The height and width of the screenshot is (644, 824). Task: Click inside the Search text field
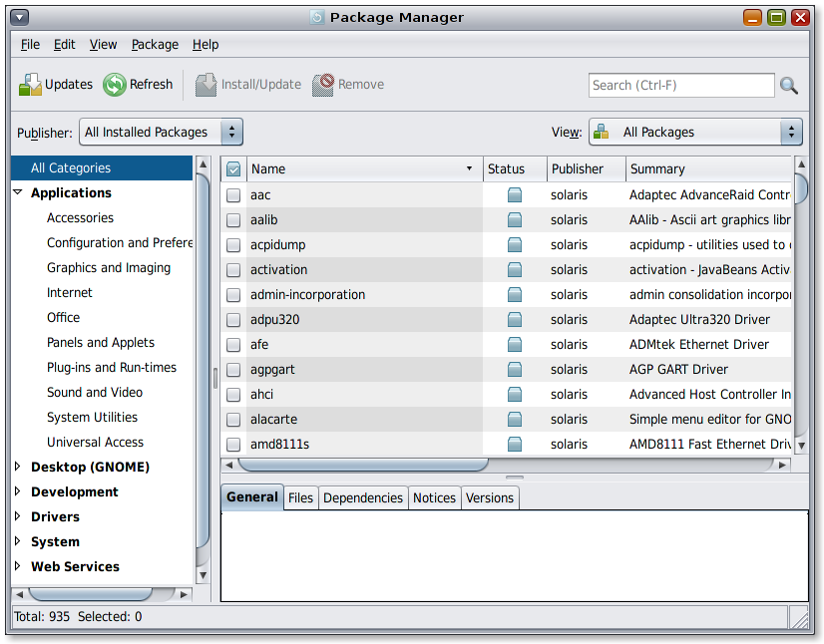pos(680,86)
